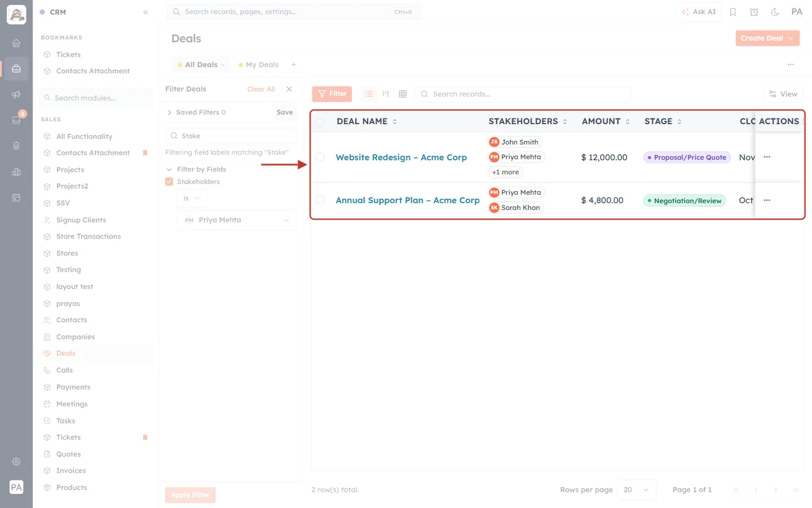Click the orange Filter button
812x508 pixels.
[332, 94]
